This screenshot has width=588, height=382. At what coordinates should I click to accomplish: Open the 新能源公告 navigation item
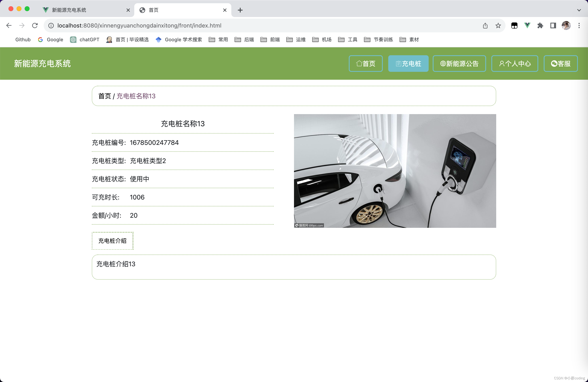pos(459,64)
